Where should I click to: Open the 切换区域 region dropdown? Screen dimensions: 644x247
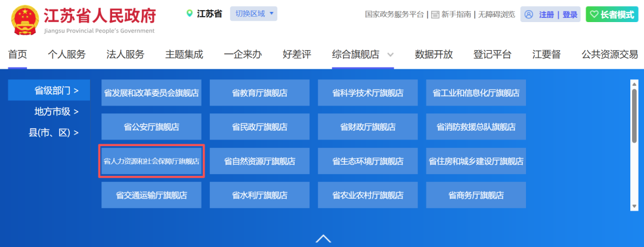pos(253,14)
